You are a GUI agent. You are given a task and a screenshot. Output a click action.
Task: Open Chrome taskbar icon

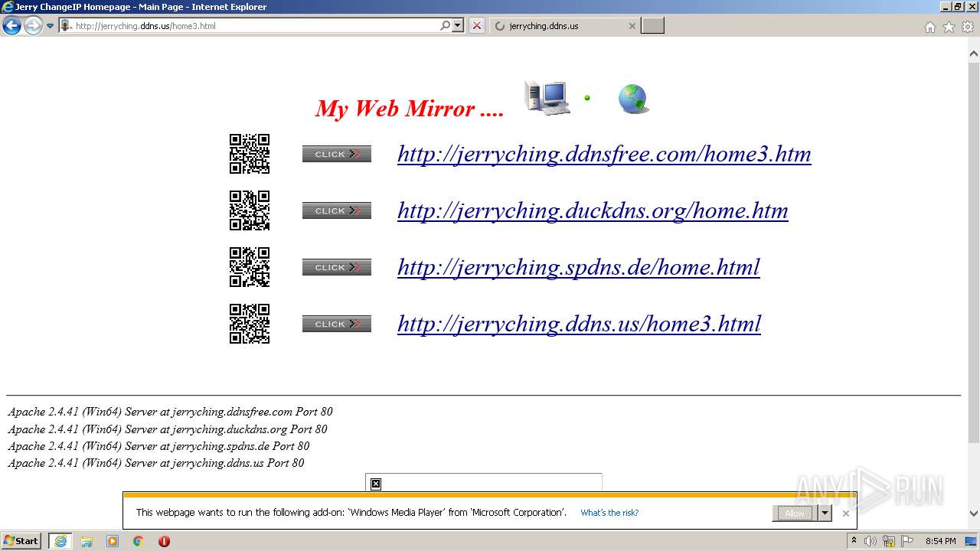[x=139, y=541]
